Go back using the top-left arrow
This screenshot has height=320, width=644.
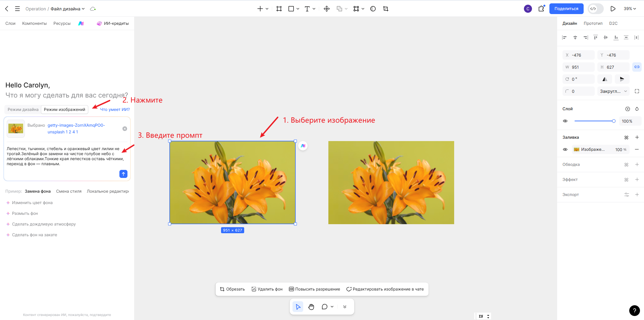click(x=7, y=9)
